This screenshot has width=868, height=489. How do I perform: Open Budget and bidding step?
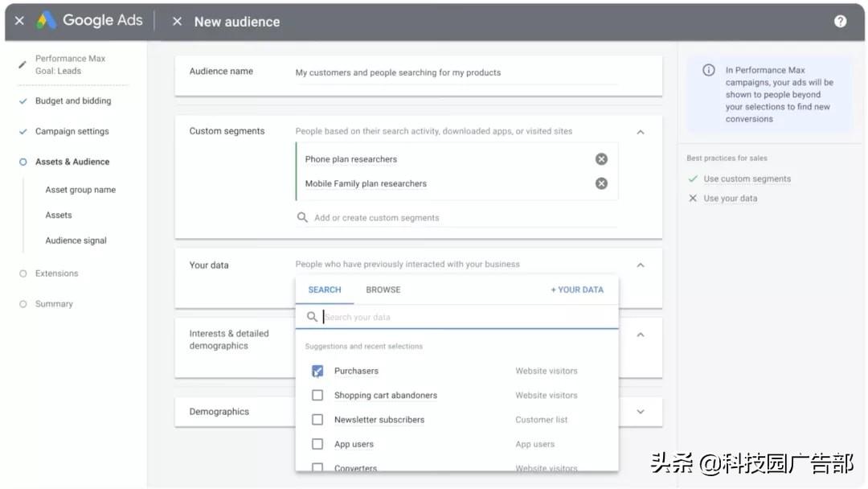[73, 101]
